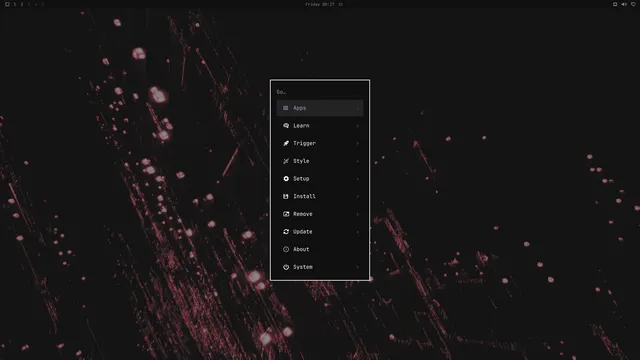Click the Install package icon
Viewport: 640px width, 360px height.
coord(286,196)
